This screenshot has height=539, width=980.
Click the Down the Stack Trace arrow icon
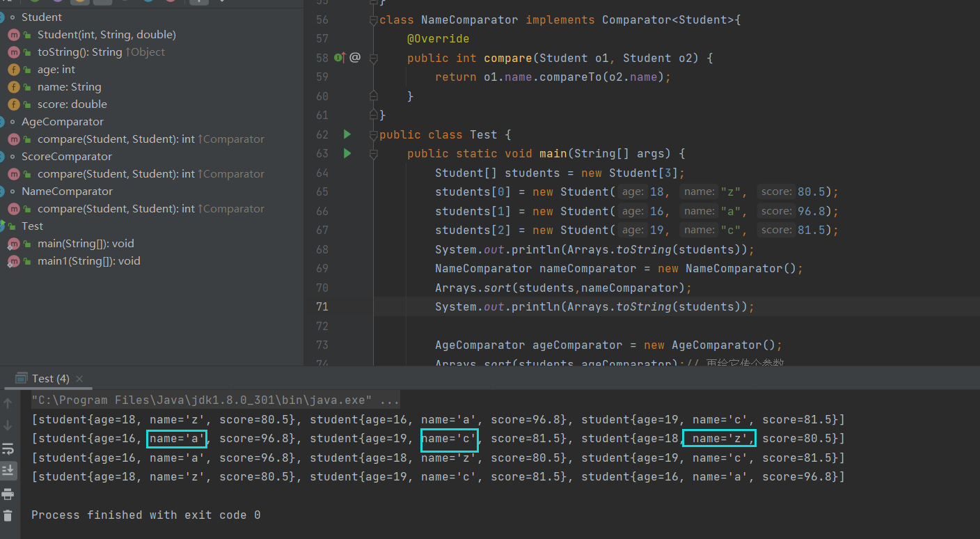coord(8,425)
